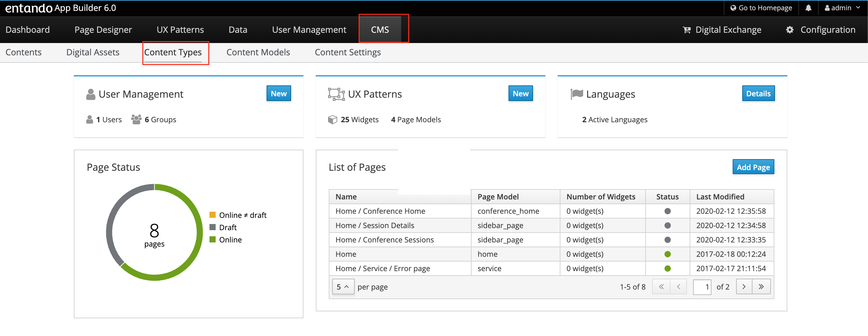Open the CMS menu

click(x=380, y=30)
